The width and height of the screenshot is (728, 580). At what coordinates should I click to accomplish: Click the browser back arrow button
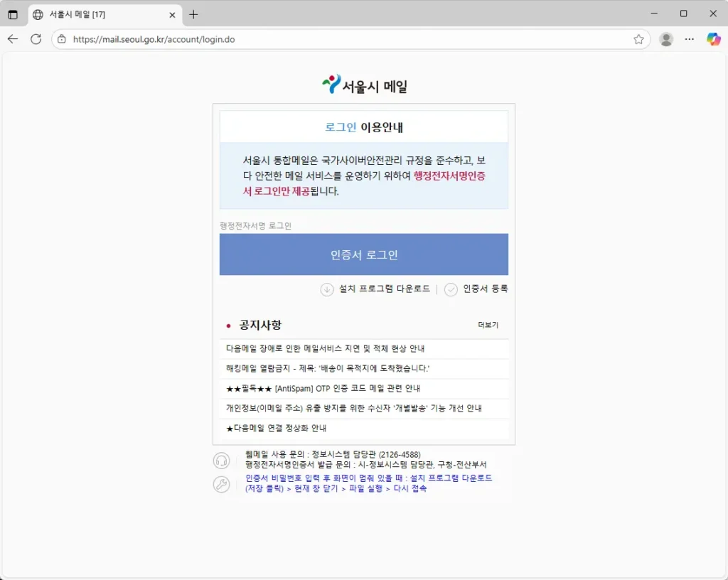[x=13, y=39]
